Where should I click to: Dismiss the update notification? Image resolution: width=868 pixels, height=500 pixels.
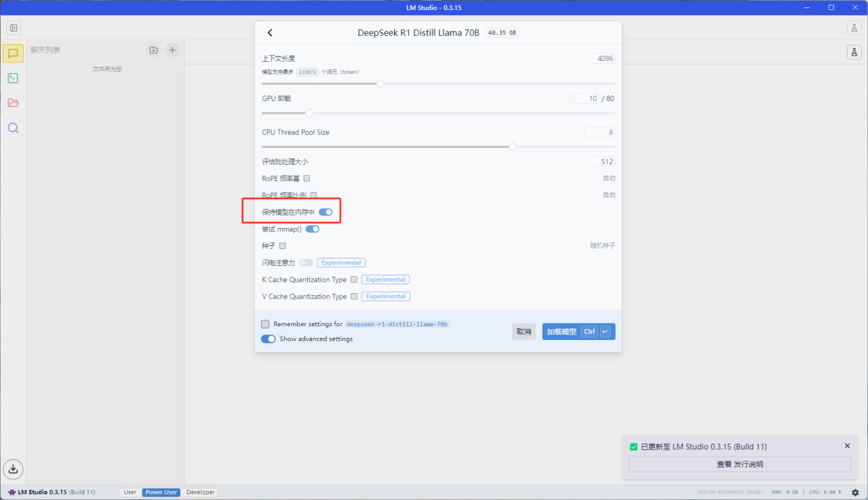tap(847, 446)
